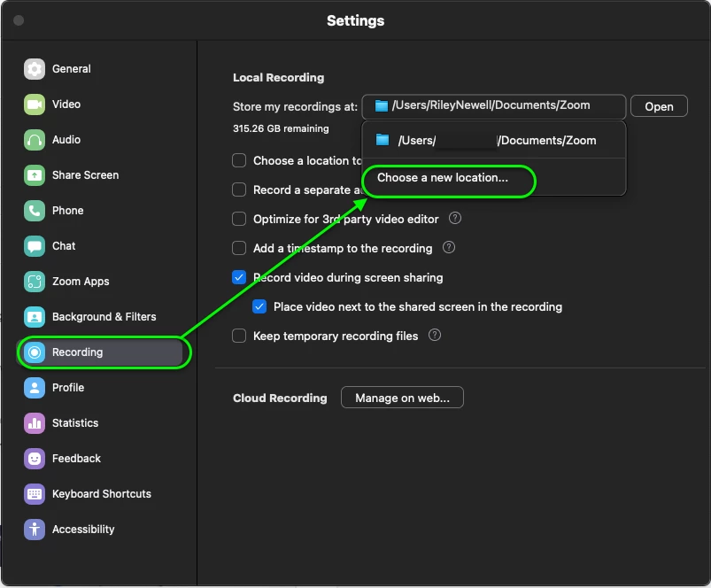
Task: Enable Optimize for 3rd party video editor
Action: (x=239, y=219)
